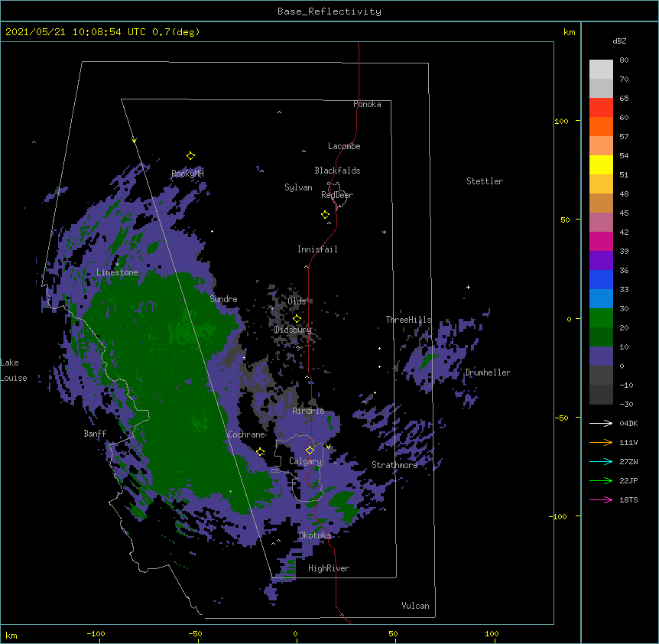Click the magenta 18TS arrow legend icon

pyautogui.click(x=601, y=499)
